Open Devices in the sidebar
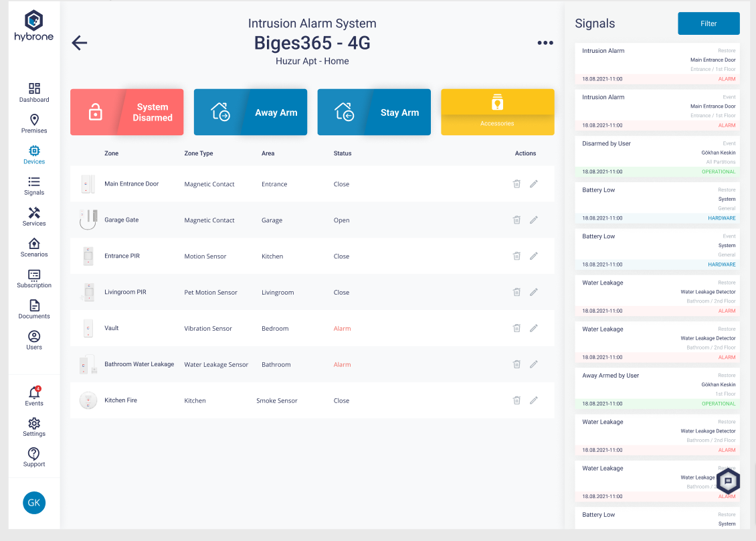Viewport: 756px width, 541px height. click(x=34, y=155)
